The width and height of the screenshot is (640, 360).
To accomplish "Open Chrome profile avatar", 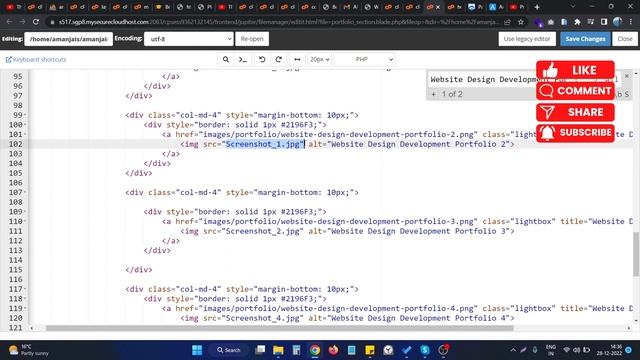I will (617, 22).
